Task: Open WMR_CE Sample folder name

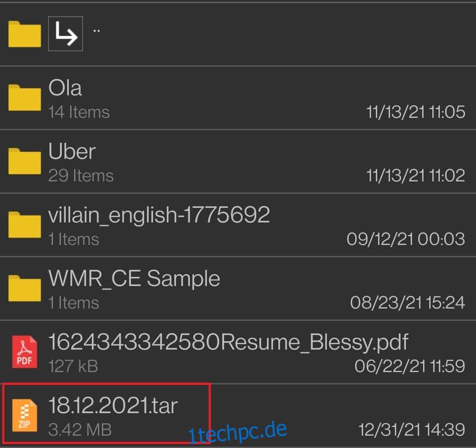Action: click(x=134, y=279)
